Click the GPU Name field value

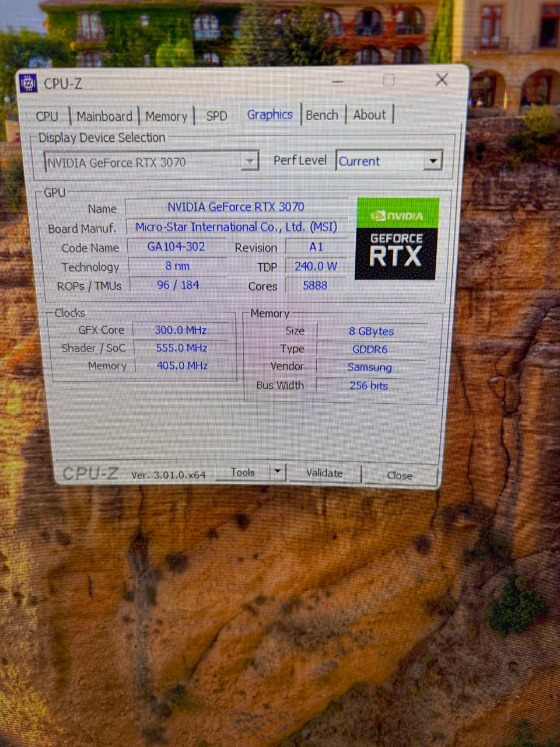pos(236,207)
